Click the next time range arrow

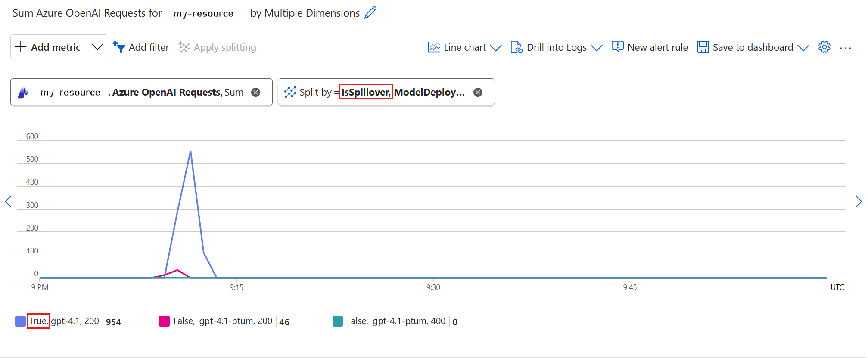[x=859, y=201]
